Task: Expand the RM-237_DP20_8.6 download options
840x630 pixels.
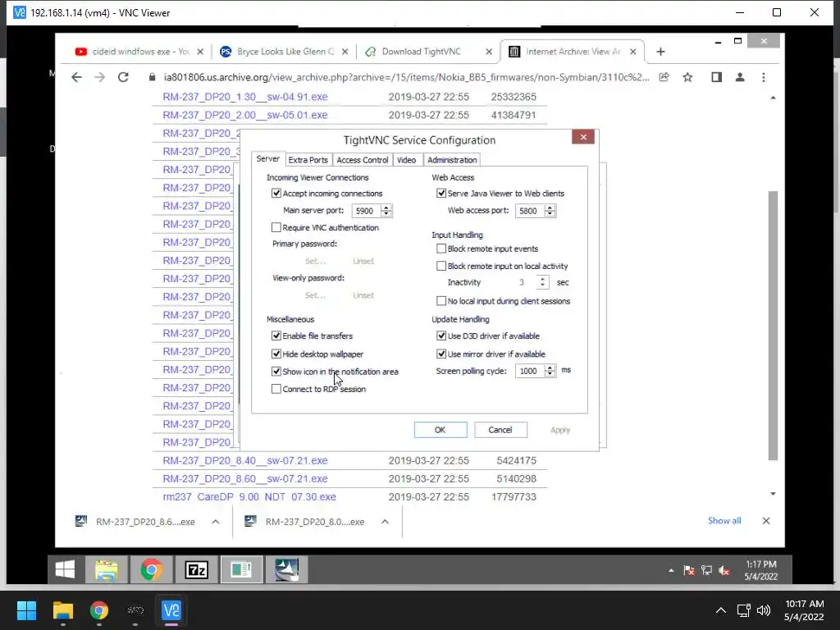Action: pyautogui.click(x=216, y=521)
